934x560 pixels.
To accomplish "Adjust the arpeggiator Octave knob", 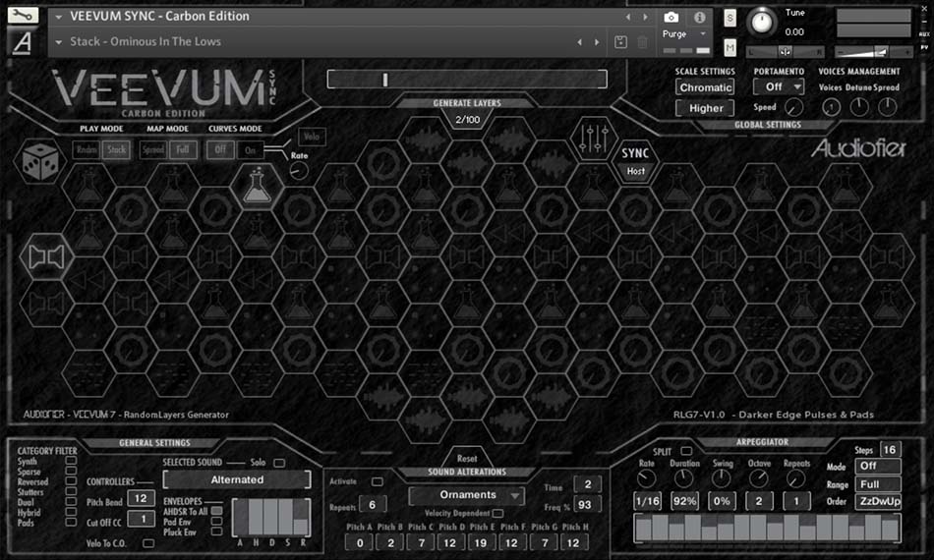I will click(758, 477).
